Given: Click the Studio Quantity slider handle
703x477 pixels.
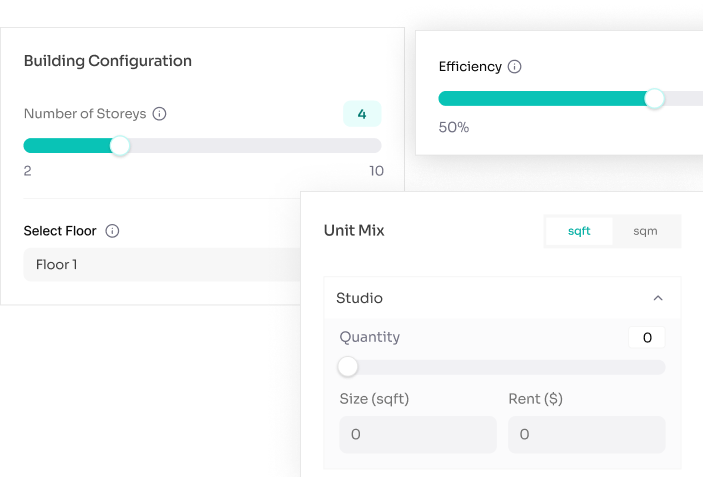Looking at the screenshot, I should (x=347, y=367).
